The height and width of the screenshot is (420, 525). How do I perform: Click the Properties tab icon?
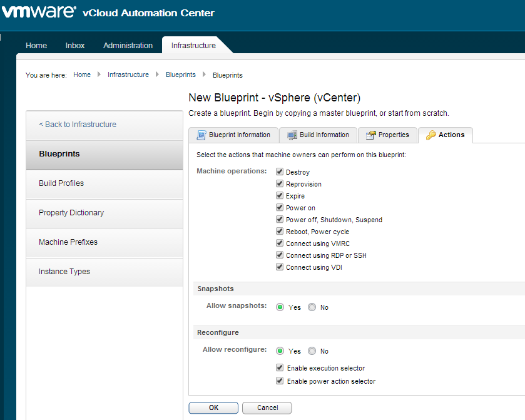pyautogui.click(x=371, y=135)
